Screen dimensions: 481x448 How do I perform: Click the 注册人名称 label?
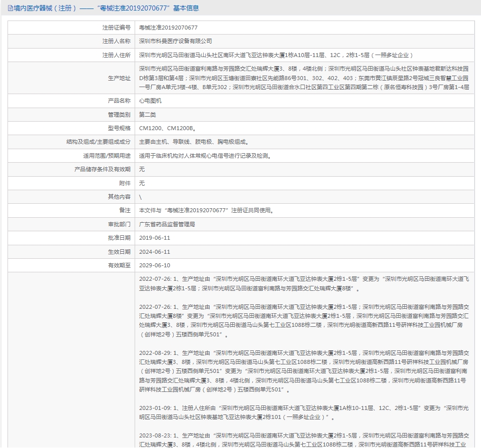point(116,41)
